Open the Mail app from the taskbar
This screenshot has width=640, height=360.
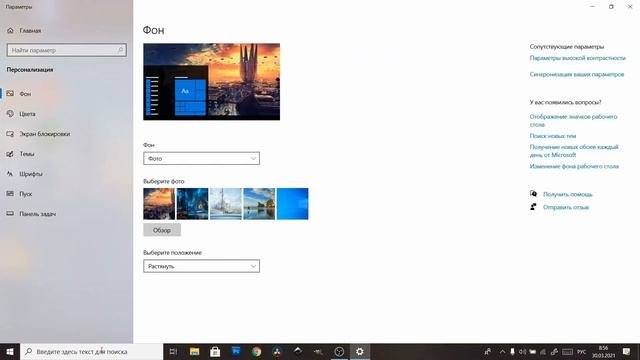coord(236,351)
